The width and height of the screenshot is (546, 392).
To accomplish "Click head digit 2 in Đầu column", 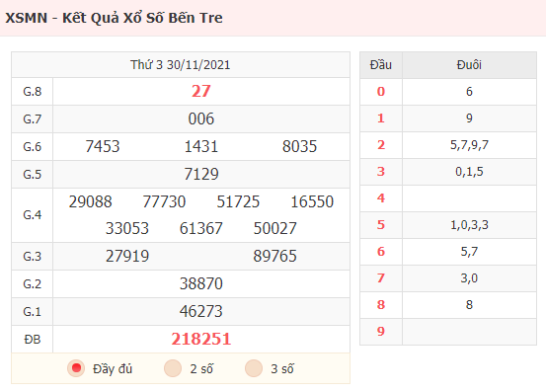I will [x=381, y=145].
